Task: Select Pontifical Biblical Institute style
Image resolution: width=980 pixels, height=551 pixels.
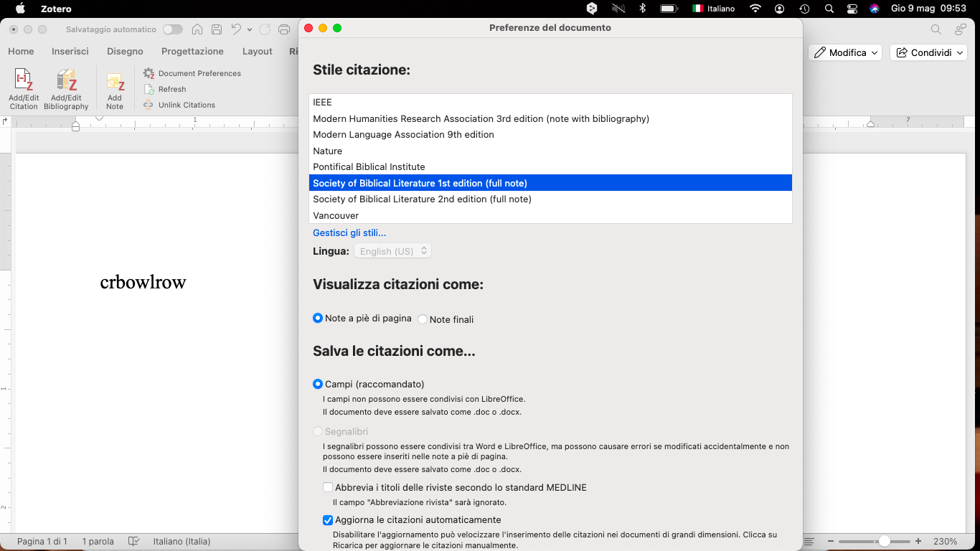Action: pyautogui.click(x=550, y=167)
